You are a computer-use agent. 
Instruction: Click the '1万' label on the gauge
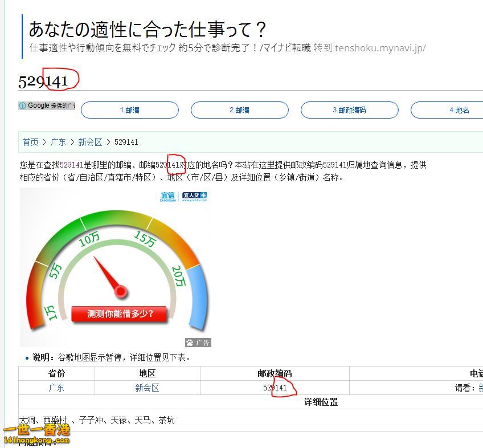point(51,313)
